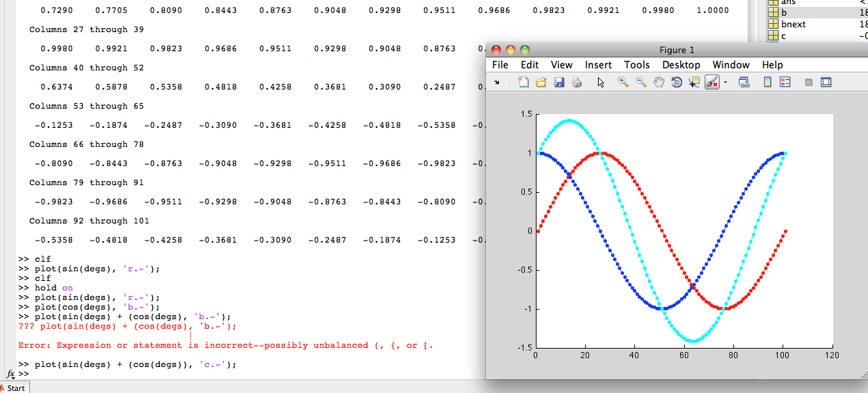Click 'Columns 66 through 78' heading
Screen dimensions: 868x393
click(x=87, y=144)
